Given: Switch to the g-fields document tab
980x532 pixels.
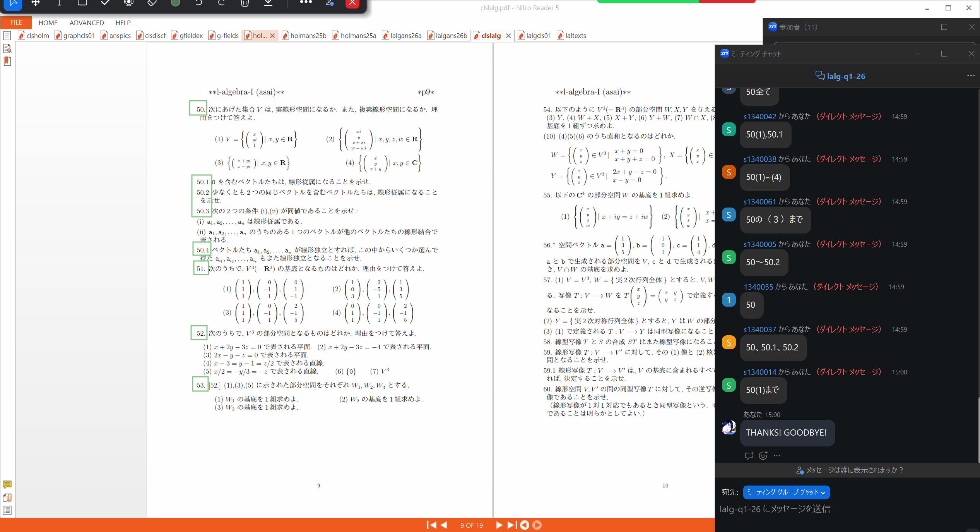Looking at the screenshot, I should pyautogui.click(x=224, y=36).
